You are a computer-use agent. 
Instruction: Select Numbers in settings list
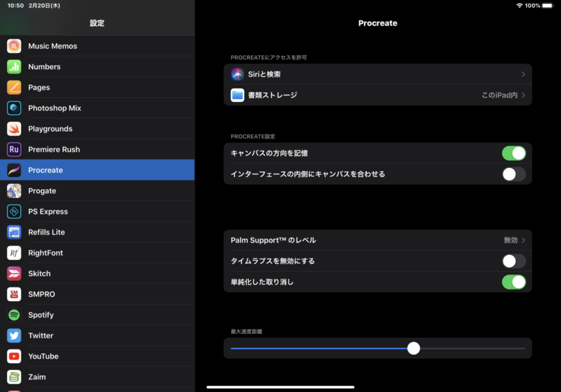coord(97,67)
